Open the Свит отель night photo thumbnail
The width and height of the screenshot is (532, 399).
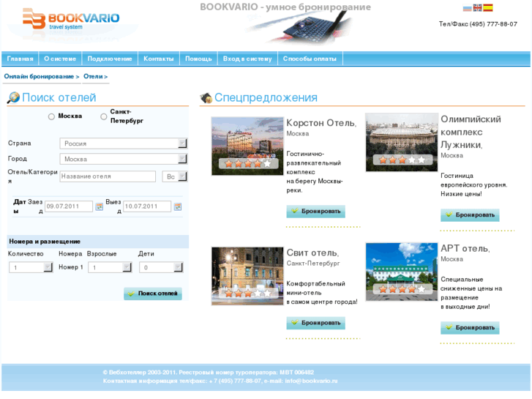[247, 276]
